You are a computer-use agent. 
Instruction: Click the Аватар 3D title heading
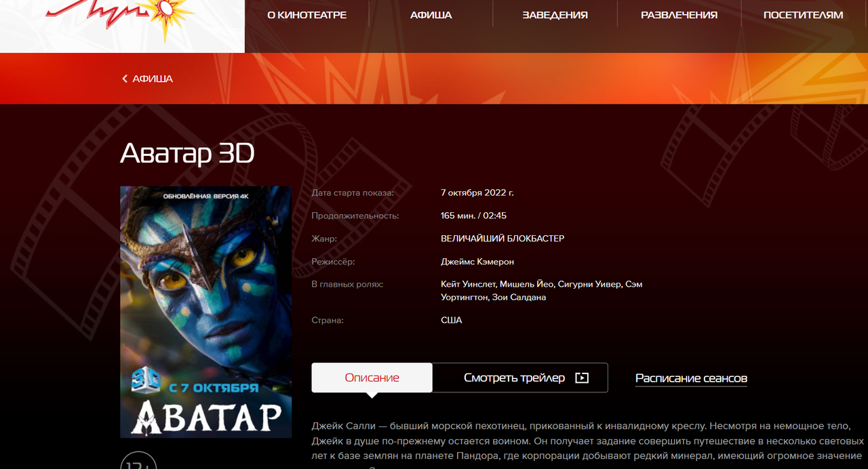pos(187,154)
